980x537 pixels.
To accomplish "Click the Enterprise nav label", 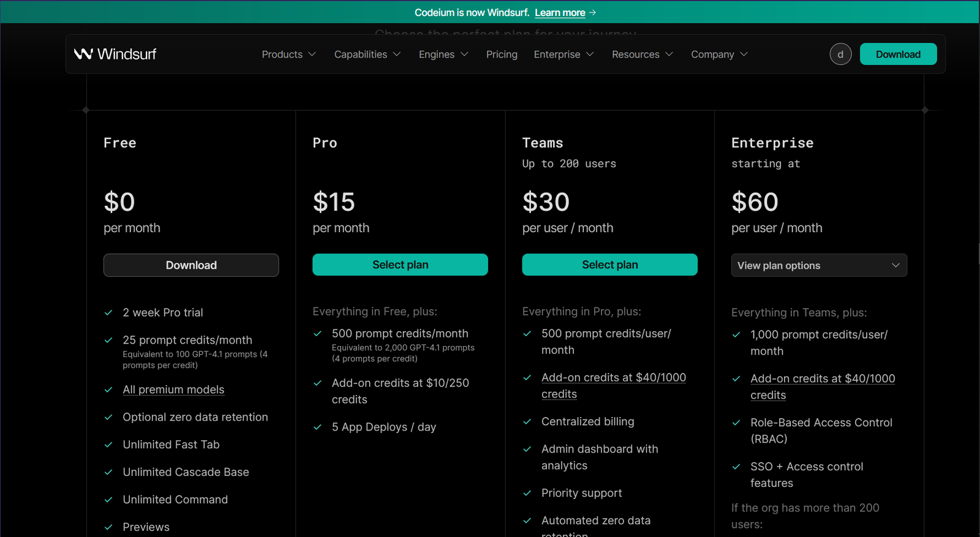I will [557, 54].
